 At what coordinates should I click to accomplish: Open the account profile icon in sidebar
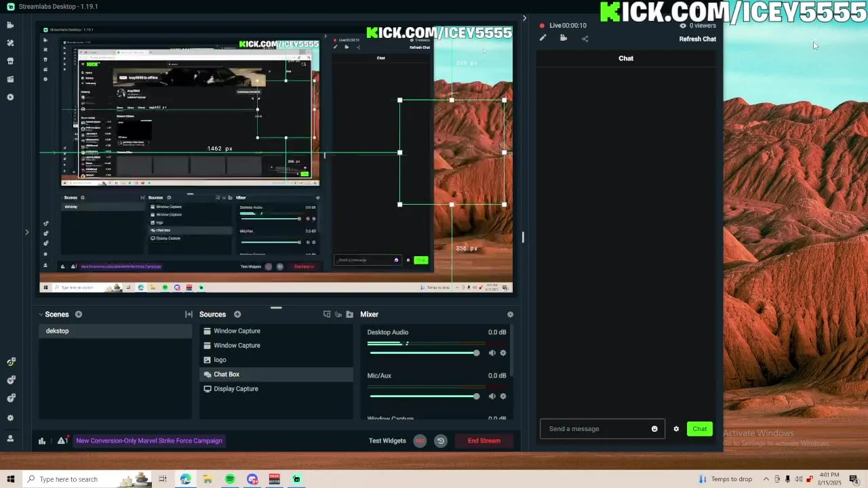tap(10, 439)
